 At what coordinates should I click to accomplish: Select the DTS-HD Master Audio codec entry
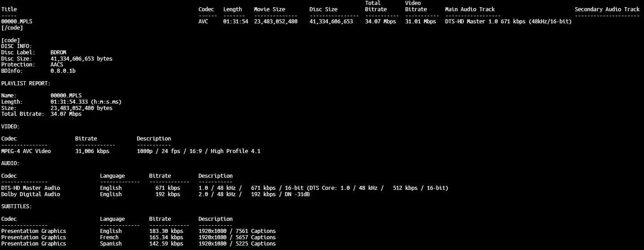30,188
